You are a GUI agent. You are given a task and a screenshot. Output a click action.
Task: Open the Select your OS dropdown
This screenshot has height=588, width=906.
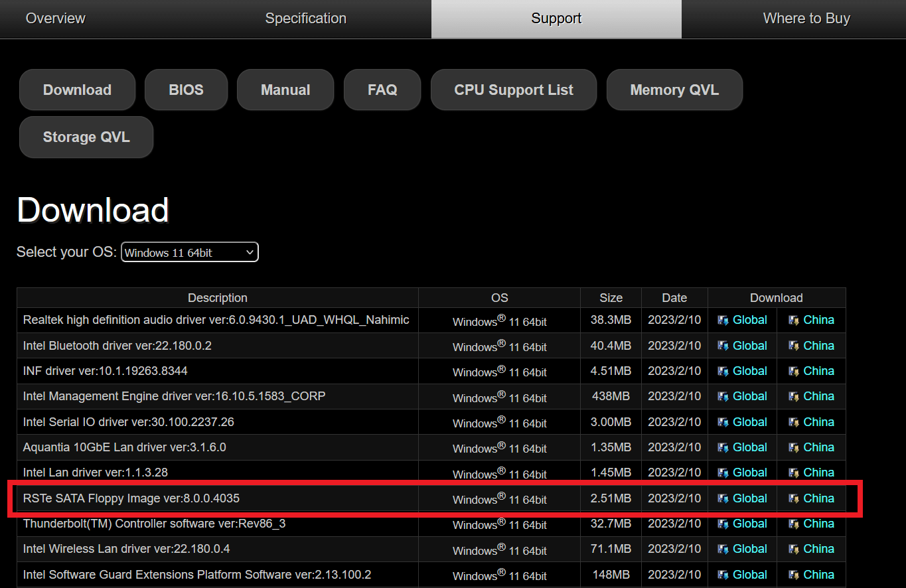coord(190,252)
